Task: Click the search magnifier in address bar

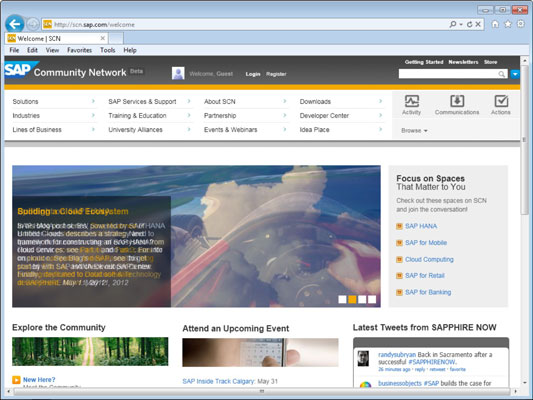Action: pyautogui.click(x=452, y=24)
